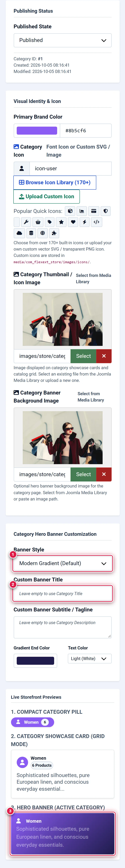This screenshot has height=868, width=125.
Task: Select button for Category Banner Background image
Action: point(83,474)
